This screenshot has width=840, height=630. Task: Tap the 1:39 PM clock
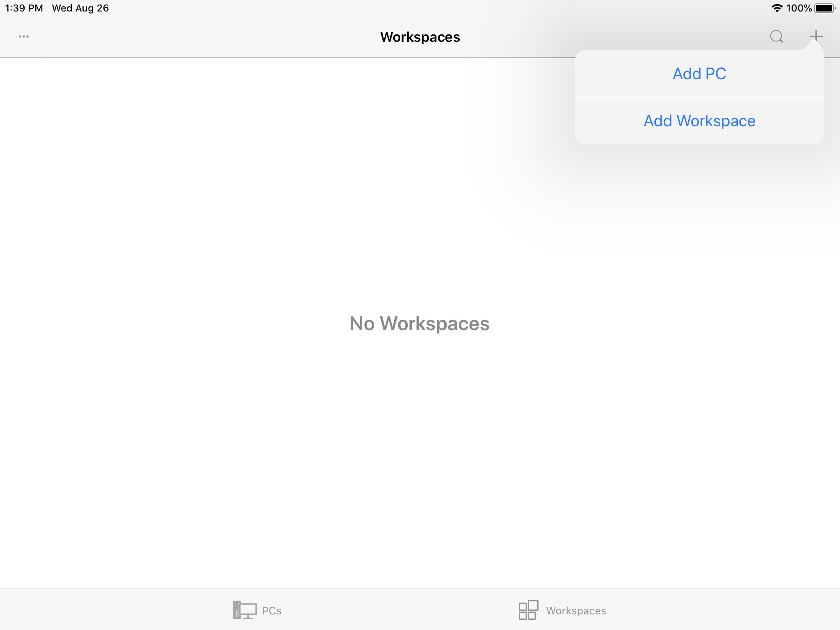[24, 8]
